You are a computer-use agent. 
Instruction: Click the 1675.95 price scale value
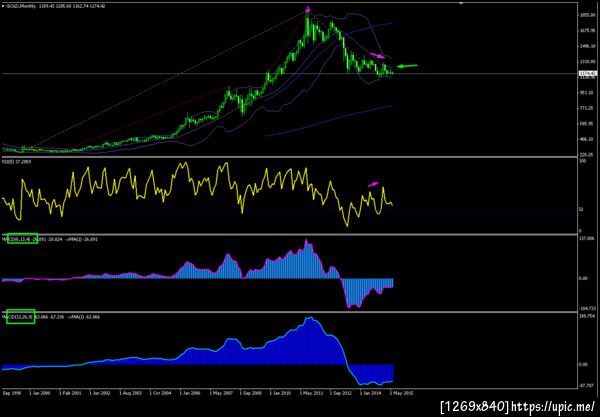[x=588, y=30]
